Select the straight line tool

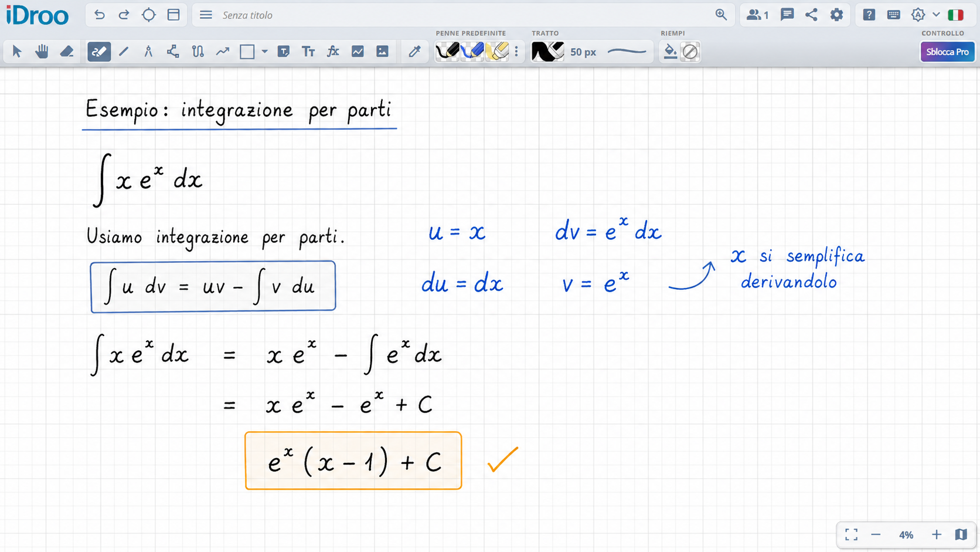click(x=124, y=52)
